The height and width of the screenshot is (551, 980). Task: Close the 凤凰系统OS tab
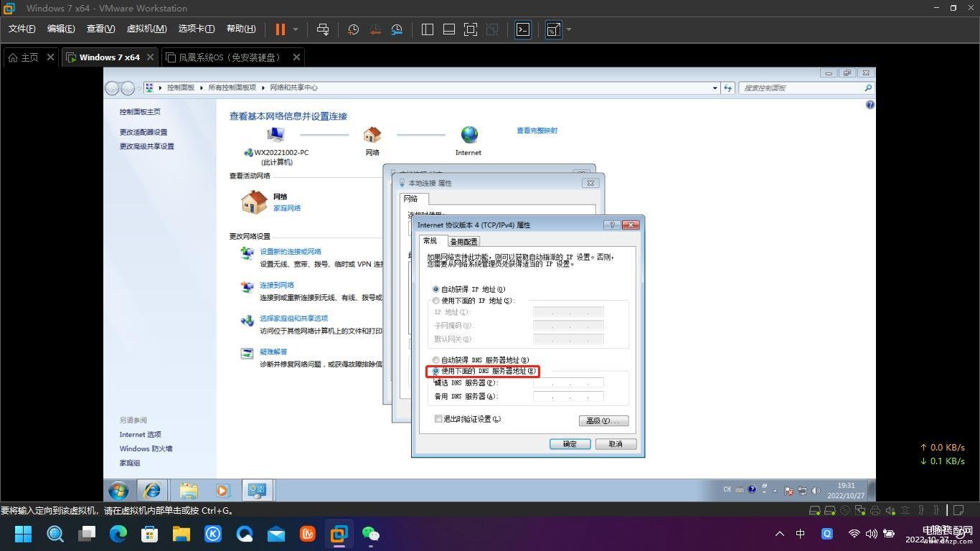[x=296, y=57]
